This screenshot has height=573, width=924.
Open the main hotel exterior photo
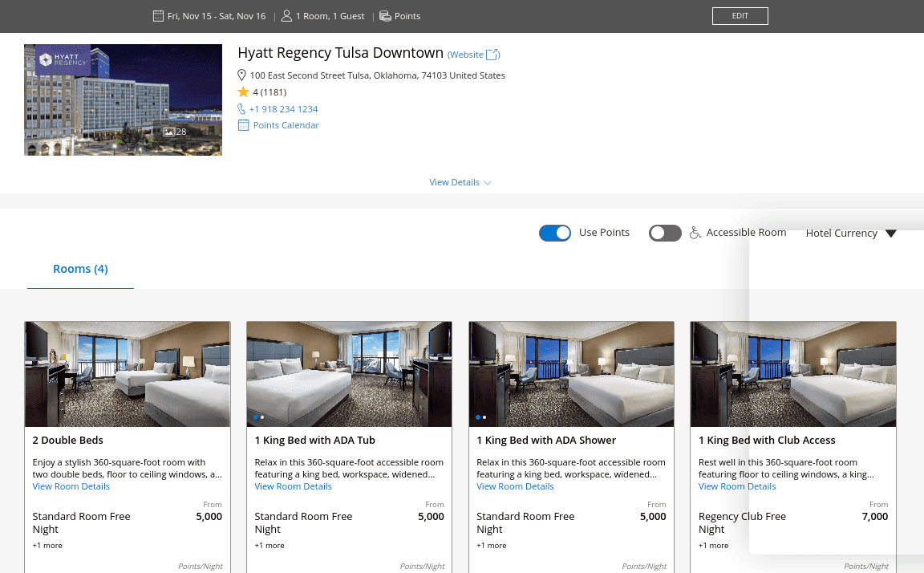pos(124,100)
